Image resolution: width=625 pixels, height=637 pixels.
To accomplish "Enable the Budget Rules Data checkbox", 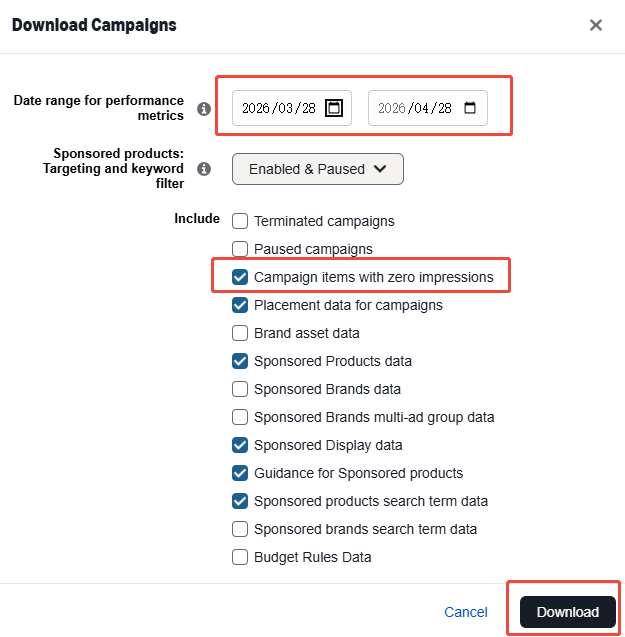I will coord(240,557).
